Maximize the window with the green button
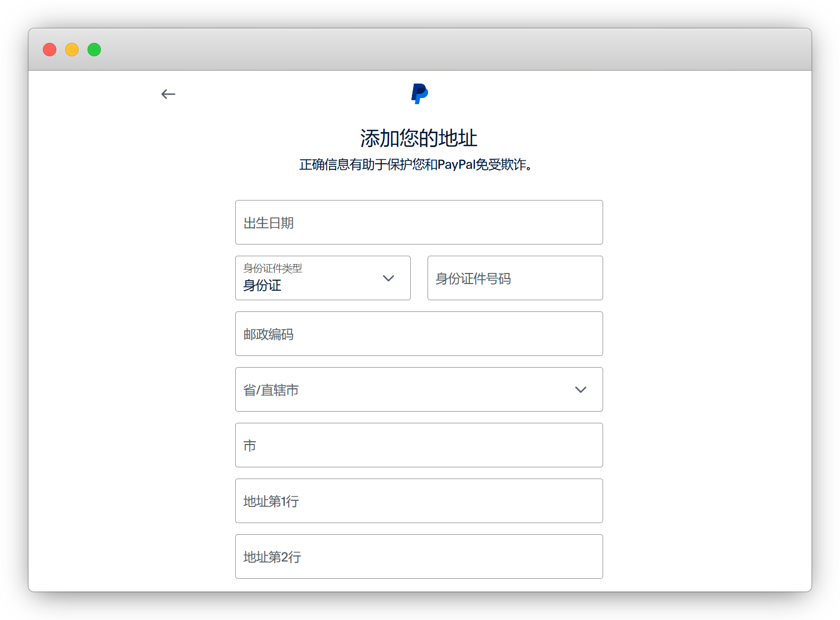The image size is (840, 620). pos(94,50)
